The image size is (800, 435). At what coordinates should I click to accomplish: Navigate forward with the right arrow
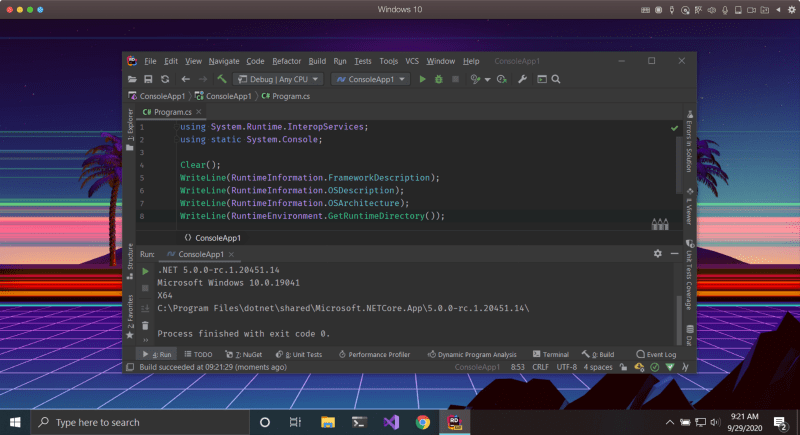coord(203,79)
